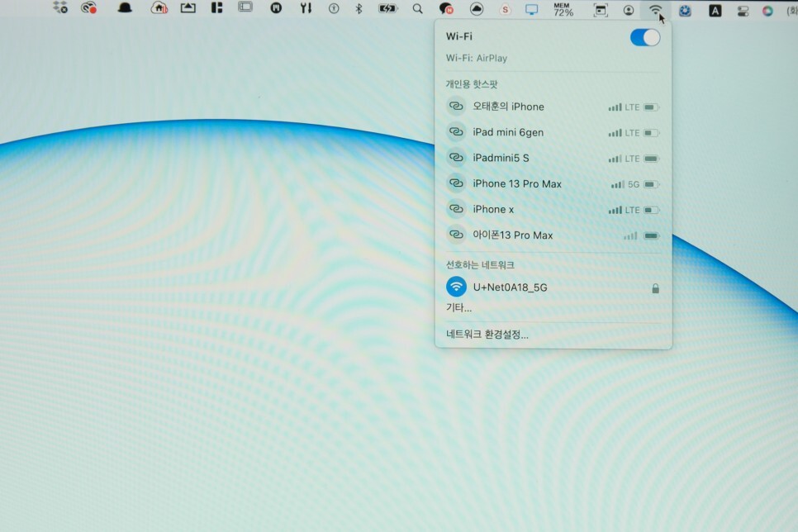This screenshot has width=798, height=532.
Task: Open the blue gear-face app icon
Action: click(x=685, y=10)
